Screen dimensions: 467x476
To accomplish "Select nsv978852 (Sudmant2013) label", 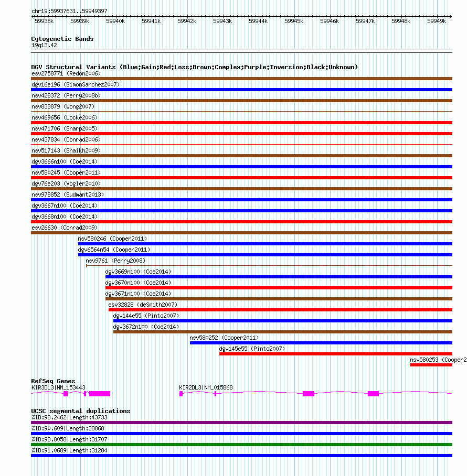I will tap(68, 194).
